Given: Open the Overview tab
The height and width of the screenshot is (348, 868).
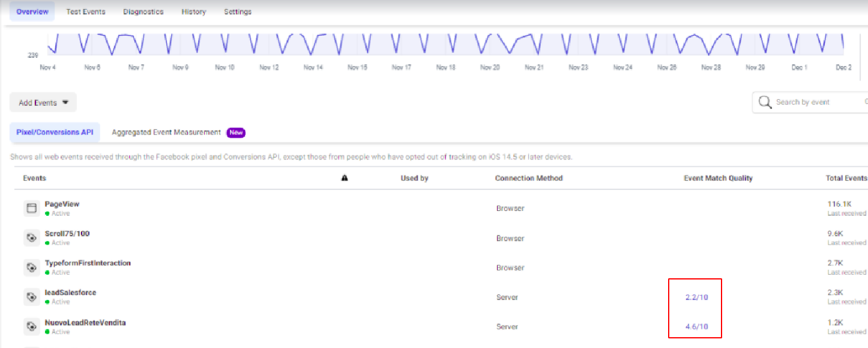Looking at the screenshot, I should (x=32, y=11).
